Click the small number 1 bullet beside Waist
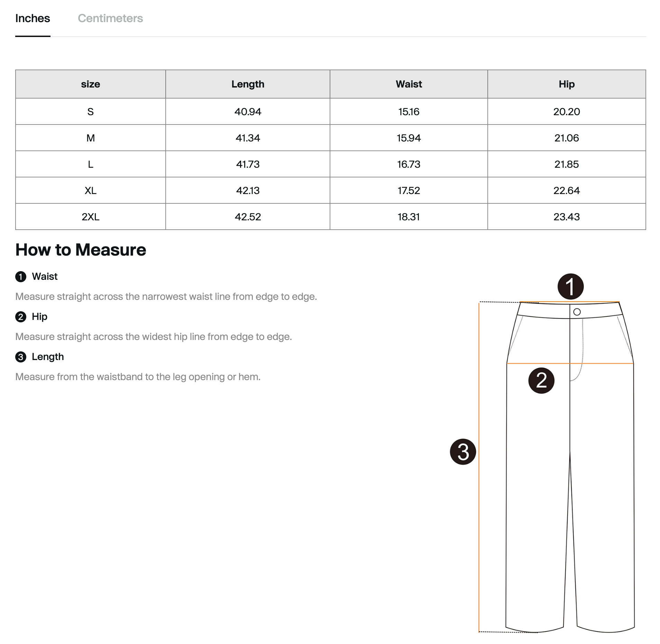The image size is (660, 644). click(x=21, y=277)
